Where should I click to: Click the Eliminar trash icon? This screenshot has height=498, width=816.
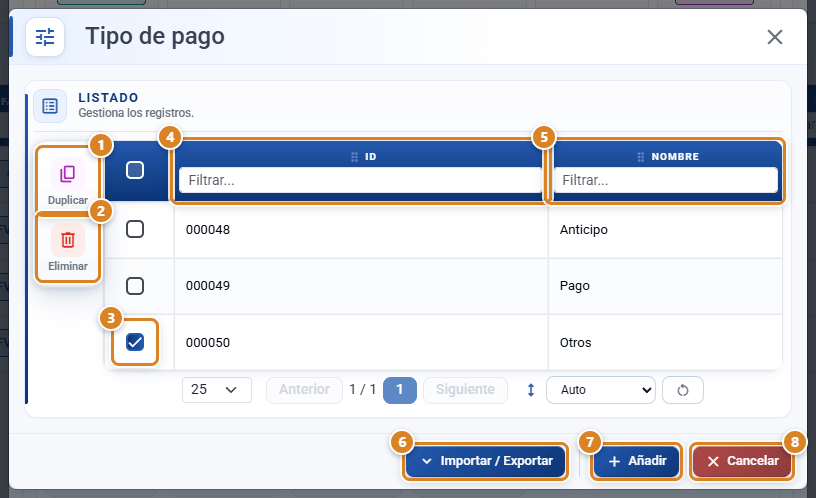68,240
